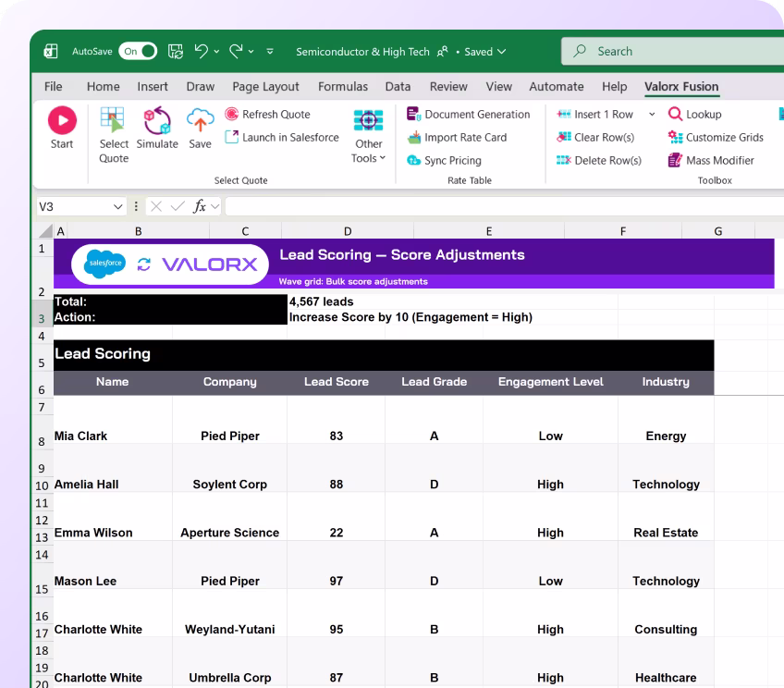The width and height of the screenshot is (784, 688).
Task: Open the File tab
Action: tap(53, 87)
